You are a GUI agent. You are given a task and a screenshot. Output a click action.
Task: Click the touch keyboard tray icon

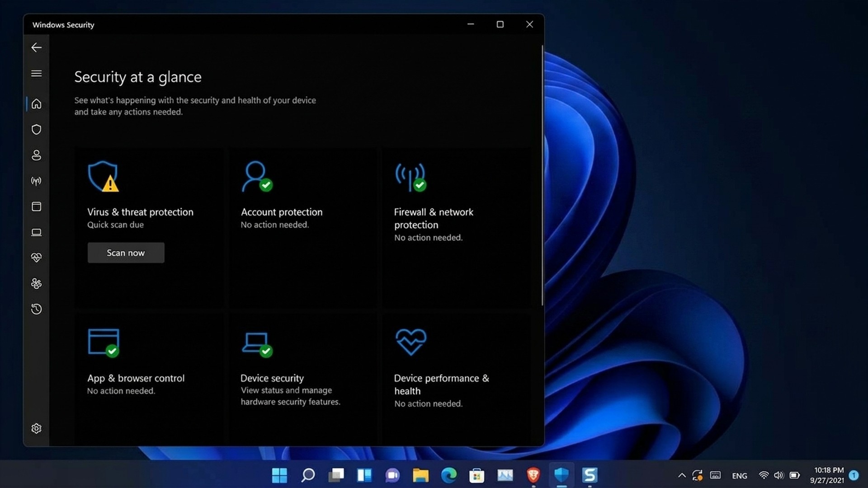pyautogui.click(x=715, y=475)
